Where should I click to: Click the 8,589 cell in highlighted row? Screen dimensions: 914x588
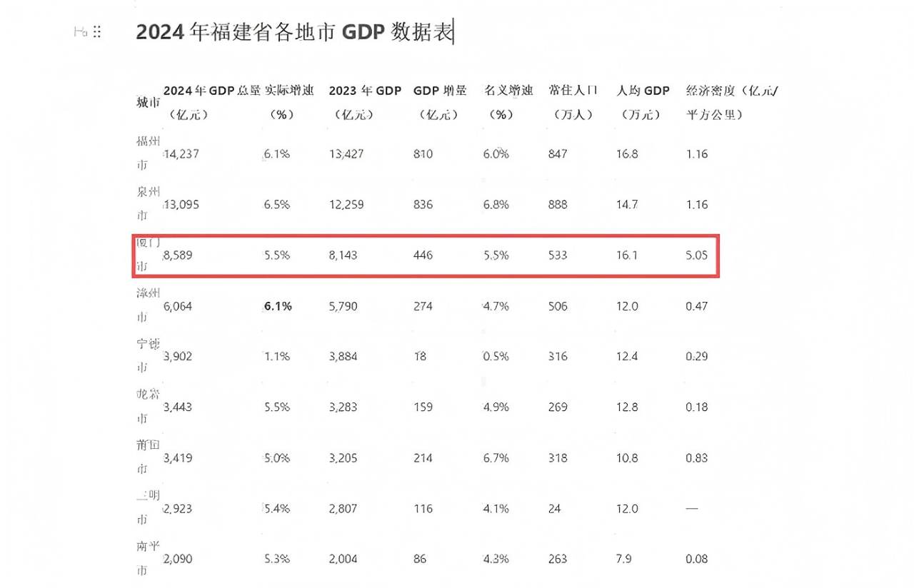click(x=181, y=255)
